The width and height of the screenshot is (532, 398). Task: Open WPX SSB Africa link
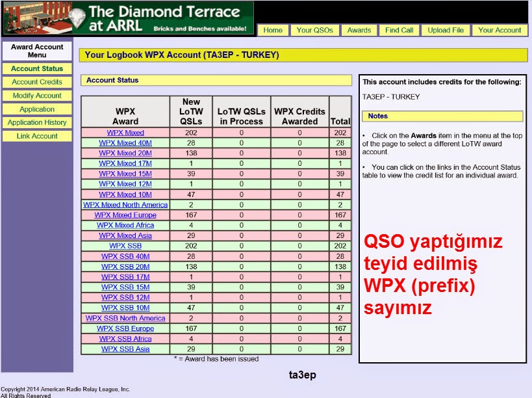[x=125, y=339]
